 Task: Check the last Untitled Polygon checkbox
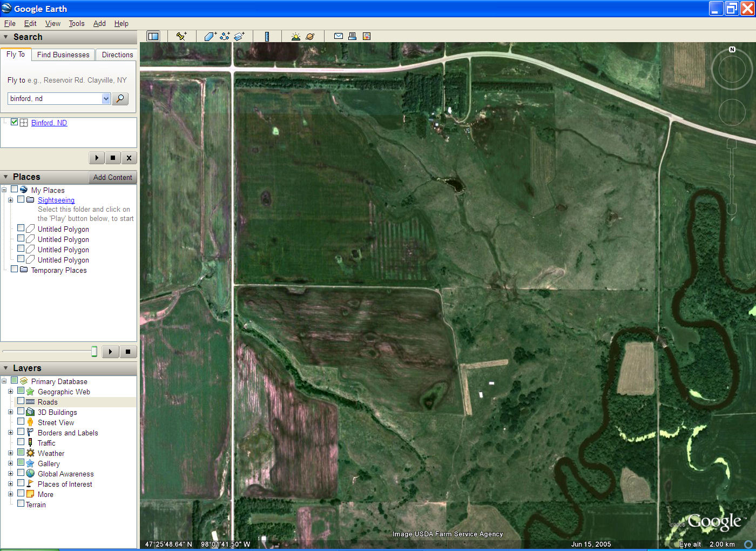point(21,259)
